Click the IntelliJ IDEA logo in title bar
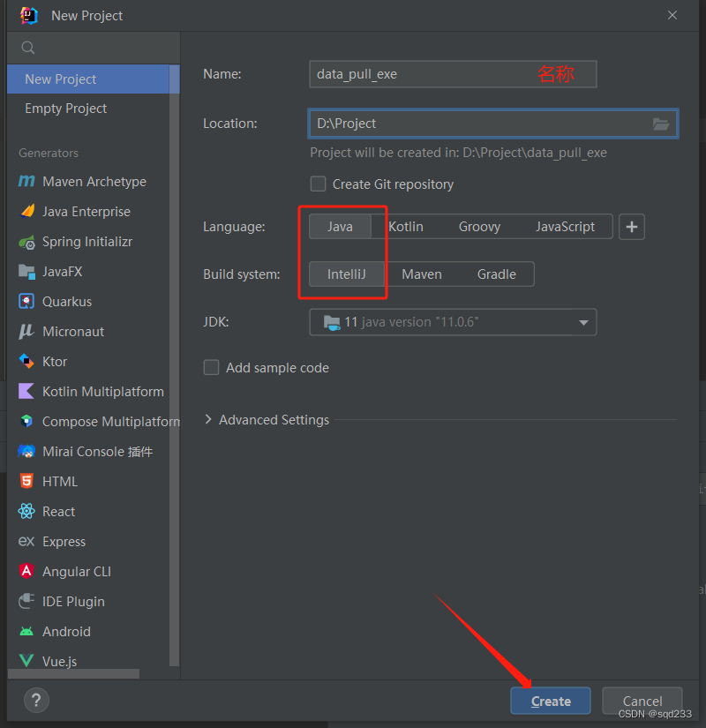This screenshot has width=706, height=728. pyautogui.click(x=29, y=15)
